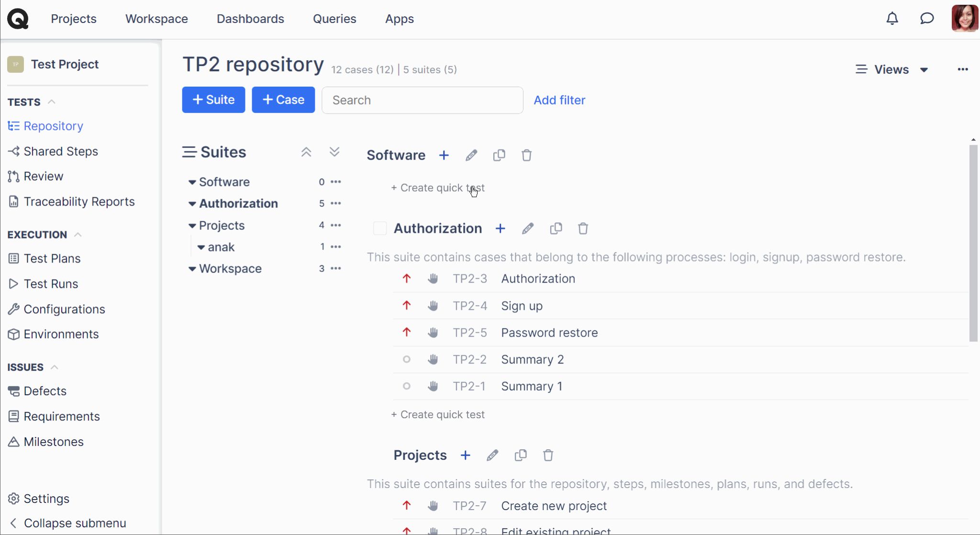Collapse the EXECUTION sidebar section
The width and height of the screenshot is (980, 535).
click(x=78, y=235)
